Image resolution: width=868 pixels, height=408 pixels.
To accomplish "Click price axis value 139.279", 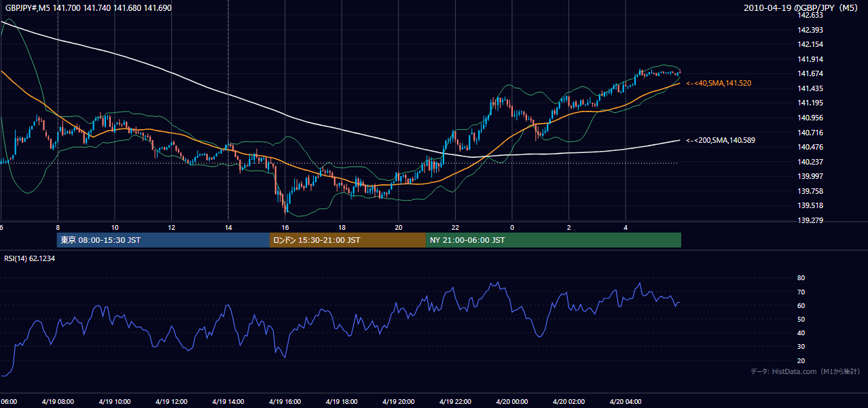I will click(810, 220).
